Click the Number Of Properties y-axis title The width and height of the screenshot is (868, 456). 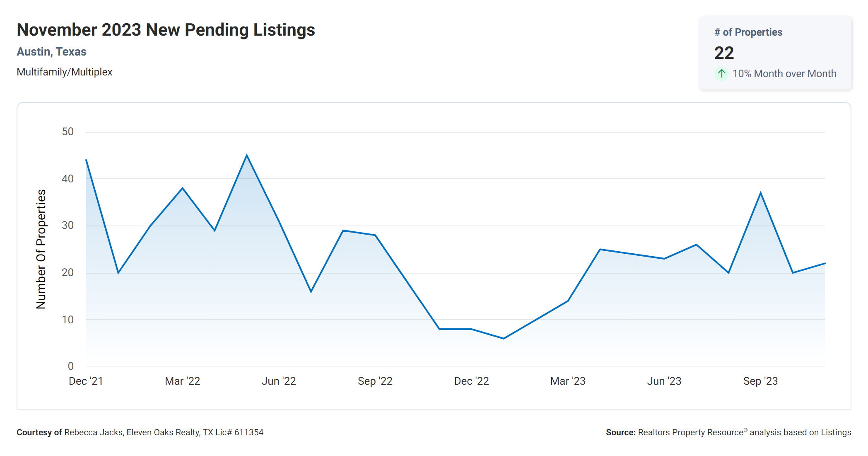click(x=41, y=249)
